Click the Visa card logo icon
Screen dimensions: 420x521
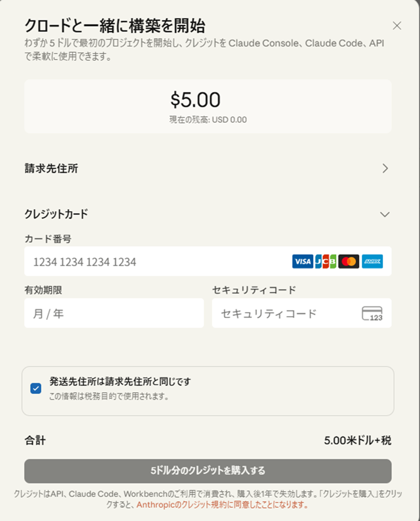[x=302, y=261]
